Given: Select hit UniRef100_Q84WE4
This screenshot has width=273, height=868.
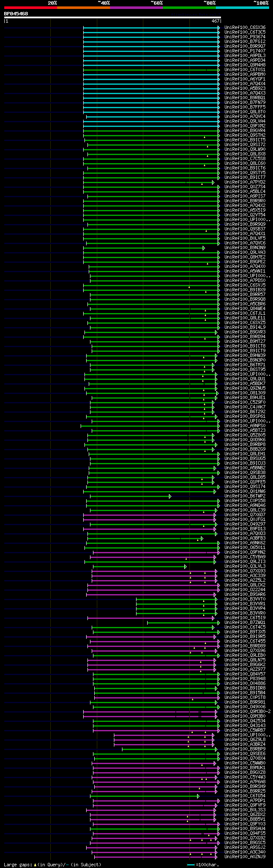Looking at the screenshot, I should [245, 308].
